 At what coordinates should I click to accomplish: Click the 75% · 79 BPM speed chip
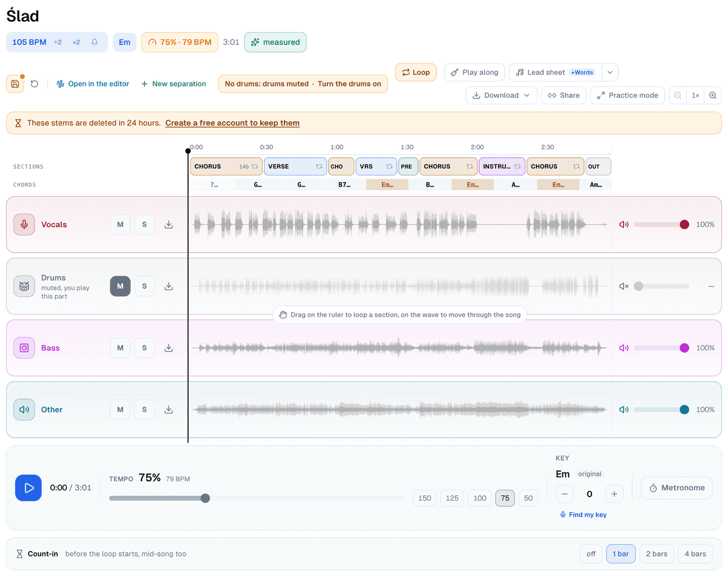point(180,42)
